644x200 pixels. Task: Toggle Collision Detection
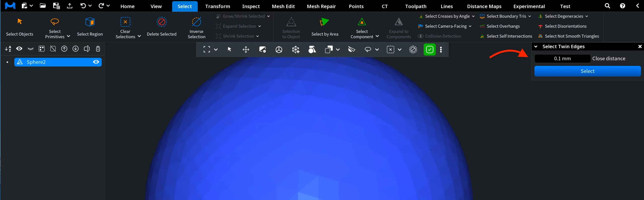point(439,36)
